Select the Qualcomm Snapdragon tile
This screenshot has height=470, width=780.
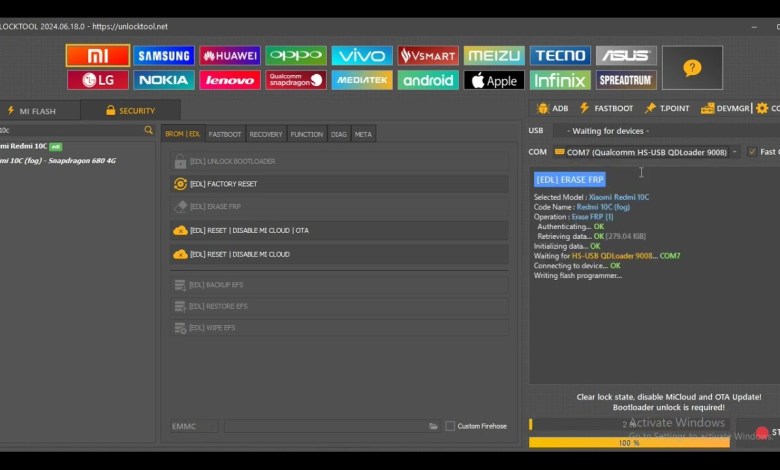[x=295, y=80]
